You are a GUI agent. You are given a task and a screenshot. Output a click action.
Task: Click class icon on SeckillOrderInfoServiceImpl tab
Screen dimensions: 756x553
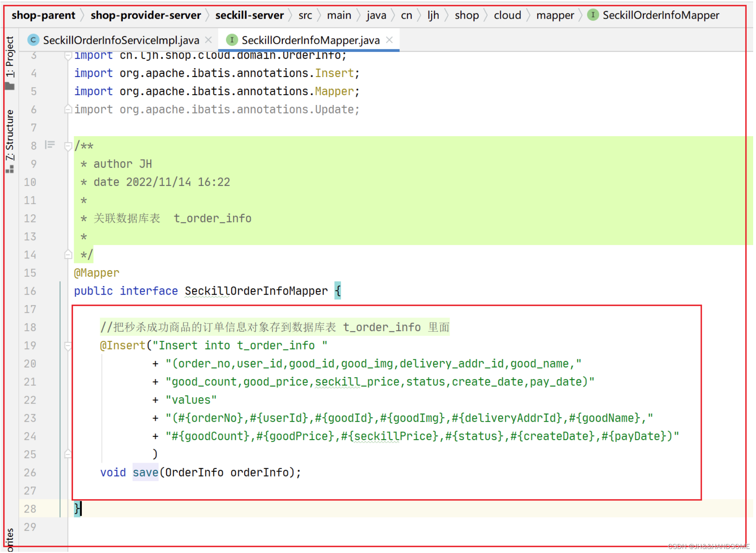[33, 40]
